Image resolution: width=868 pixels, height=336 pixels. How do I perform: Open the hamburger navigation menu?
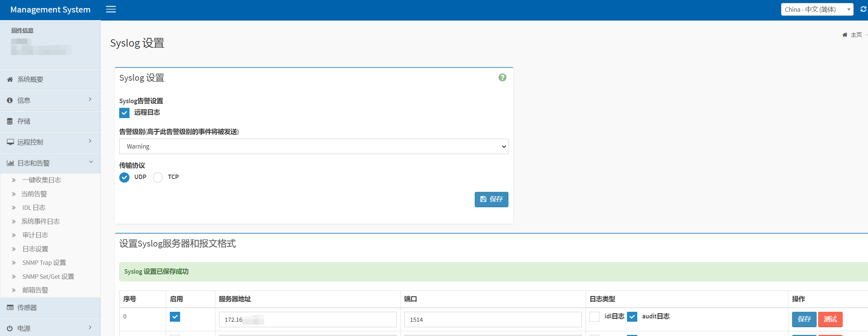coord(111,10)
